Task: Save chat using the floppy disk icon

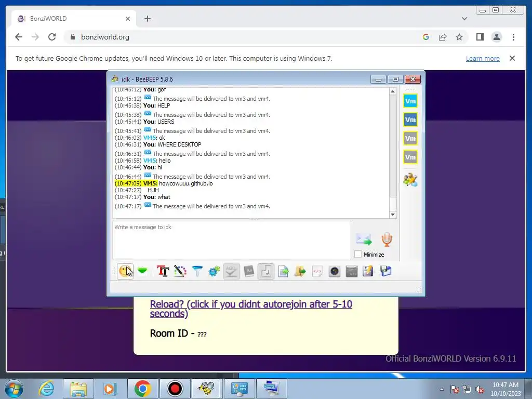Action: pyautogui.click(x=386, y=271)
